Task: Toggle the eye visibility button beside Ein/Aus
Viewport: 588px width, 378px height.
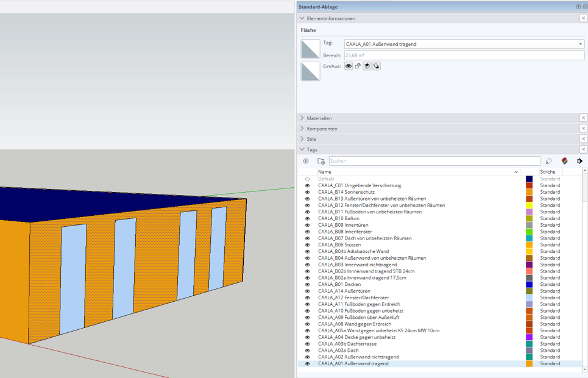Action: 349,66
